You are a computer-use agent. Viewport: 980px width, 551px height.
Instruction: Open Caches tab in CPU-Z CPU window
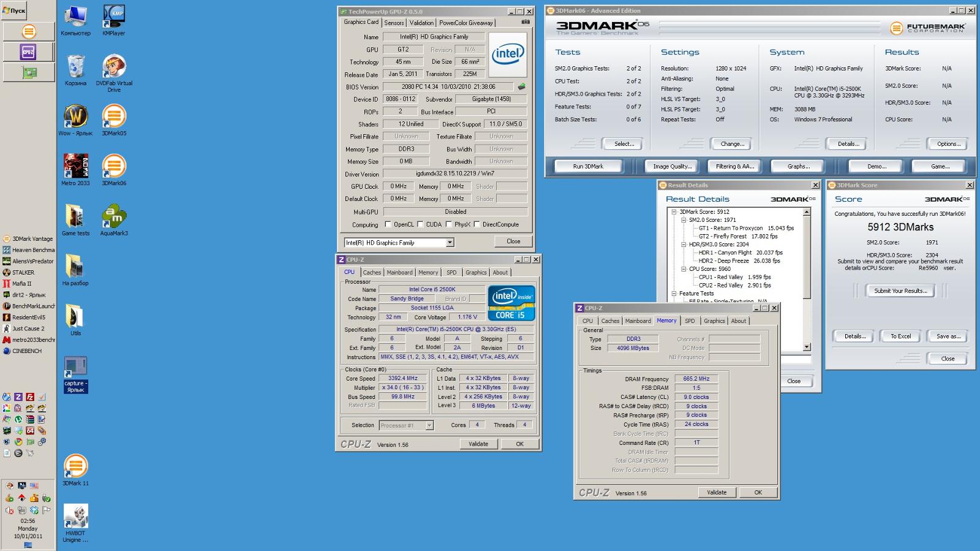pos(372,273)
